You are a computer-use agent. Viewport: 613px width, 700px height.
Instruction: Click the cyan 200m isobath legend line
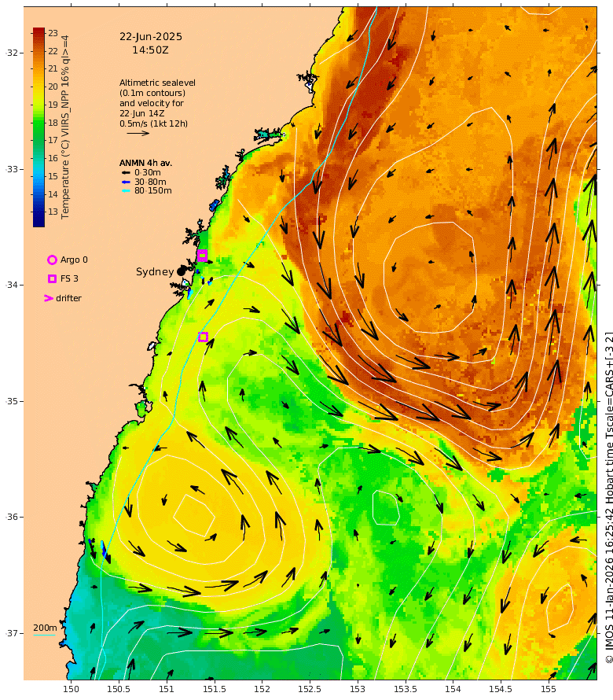[45, 635]
